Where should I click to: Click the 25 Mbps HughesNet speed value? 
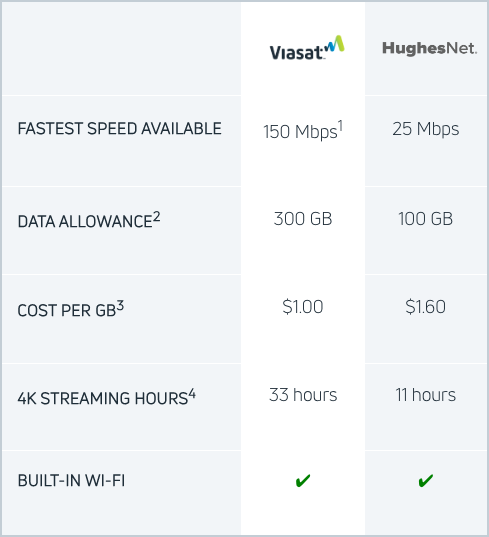tap(426, 129)
